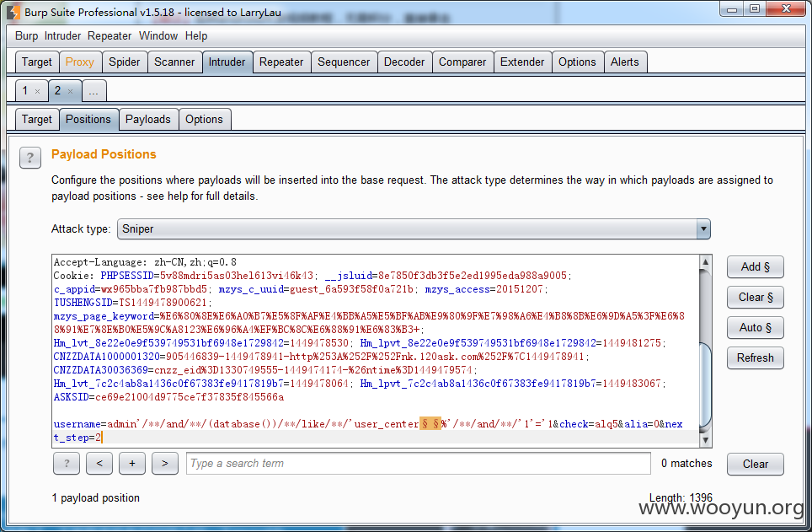Viewport: 812px width, 532px height.
Task: Close the Burp Suite window
Action: click(x=786, y=8)
